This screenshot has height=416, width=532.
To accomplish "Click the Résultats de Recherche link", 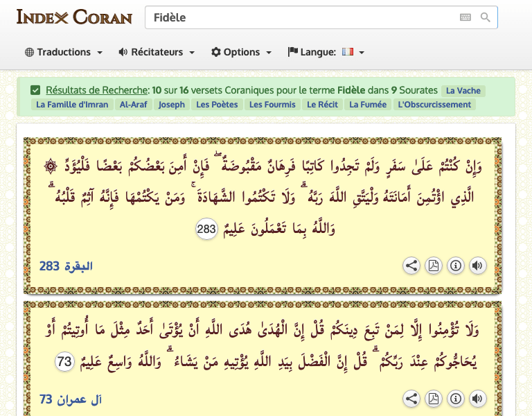I will (x=97, y=90).
